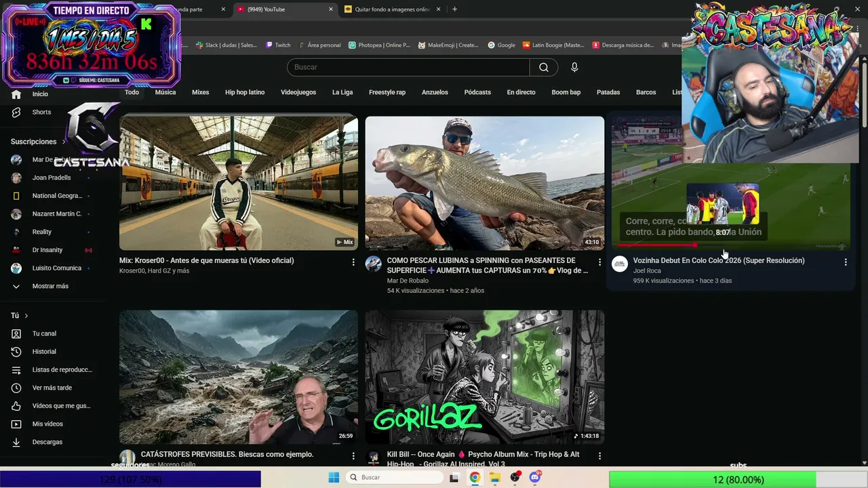Screen dimensions: 868x488
Task: Switch to the Quitar fondo a imagenes tab
Action: (x=392, y=9)
